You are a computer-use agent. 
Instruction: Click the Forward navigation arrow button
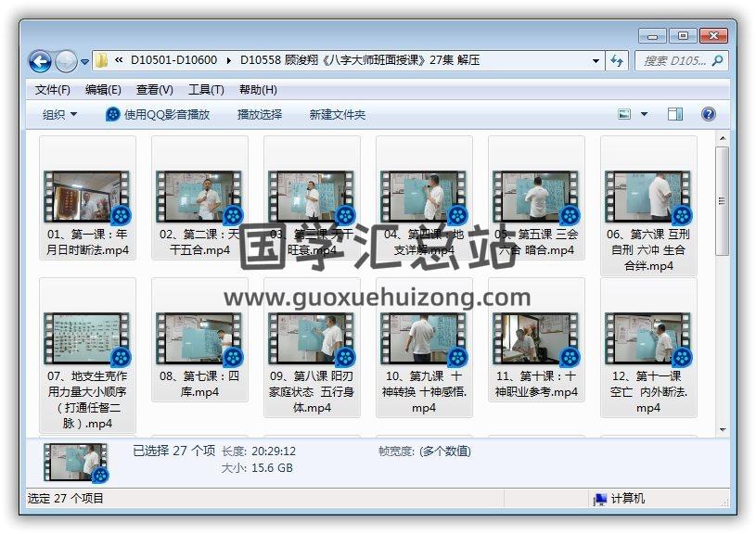(66, 61)
